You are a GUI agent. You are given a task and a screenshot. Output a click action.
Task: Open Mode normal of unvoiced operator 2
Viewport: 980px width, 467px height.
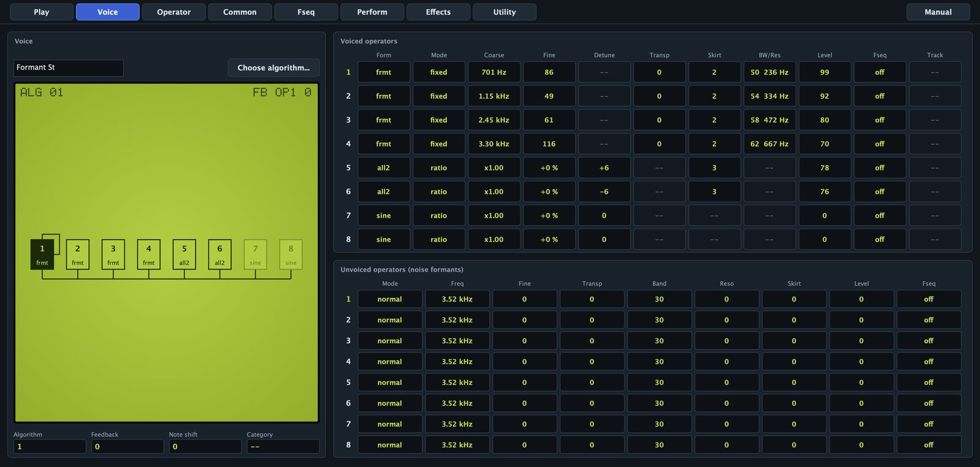(390, 320)
